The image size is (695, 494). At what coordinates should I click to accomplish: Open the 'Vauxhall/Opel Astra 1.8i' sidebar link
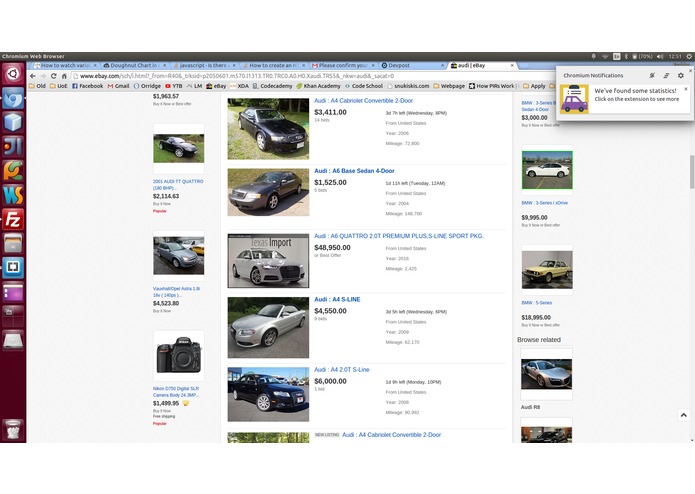(x=176, y=292)
